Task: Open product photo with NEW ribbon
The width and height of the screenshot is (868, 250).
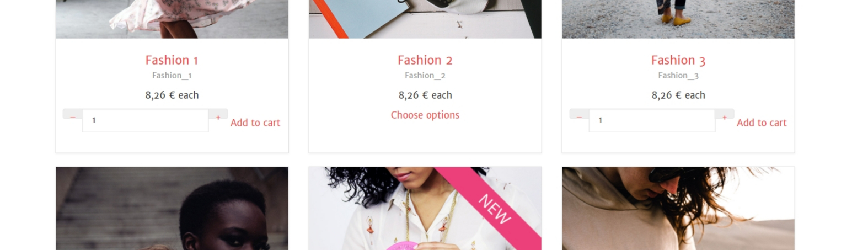Action: coord(425,209)
